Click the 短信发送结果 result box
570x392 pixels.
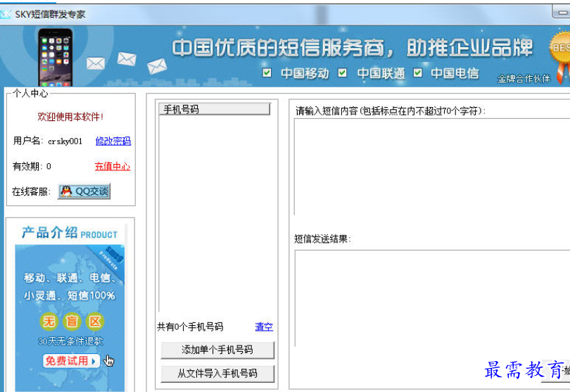(x=432, y=298)
